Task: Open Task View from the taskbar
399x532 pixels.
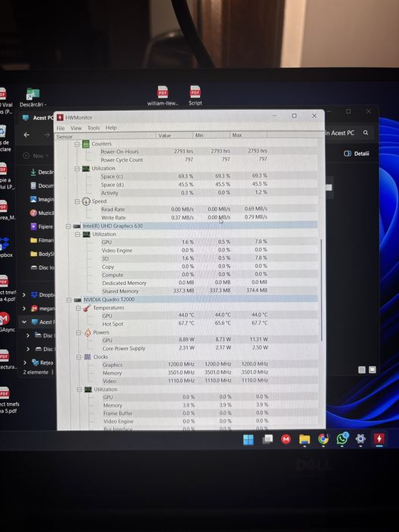Action: pos(268,439)
